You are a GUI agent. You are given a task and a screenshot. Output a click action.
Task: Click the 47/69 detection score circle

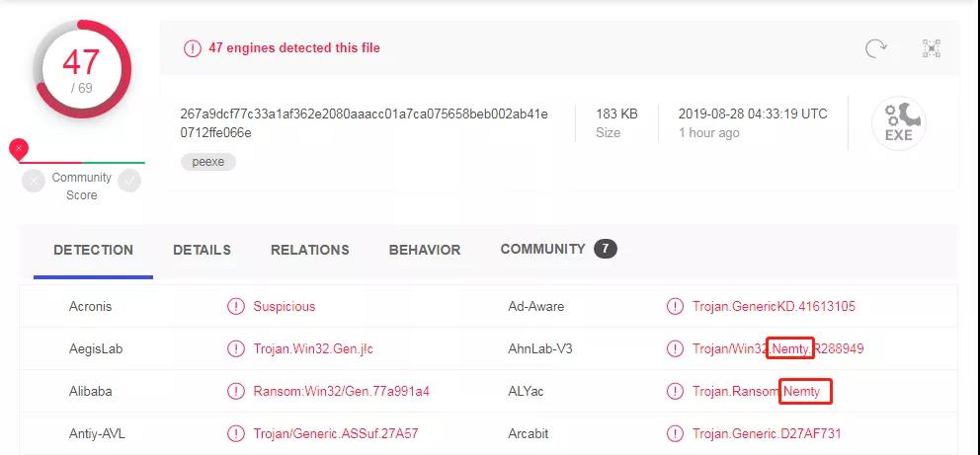point(82,69)
